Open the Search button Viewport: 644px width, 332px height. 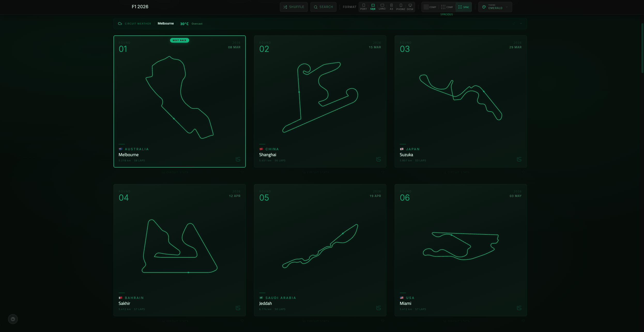click(x=323, y=7)
